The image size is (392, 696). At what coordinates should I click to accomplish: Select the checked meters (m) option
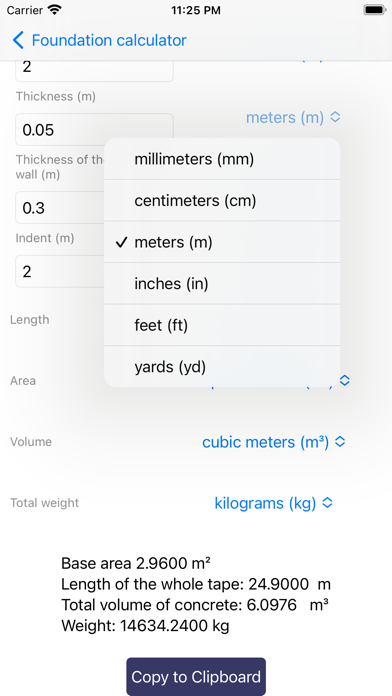(222, 242)
